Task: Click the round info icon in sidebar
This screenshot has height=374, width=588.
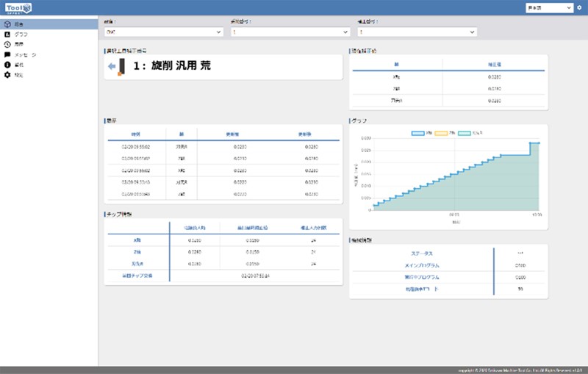Action: [x=7, y=65]
